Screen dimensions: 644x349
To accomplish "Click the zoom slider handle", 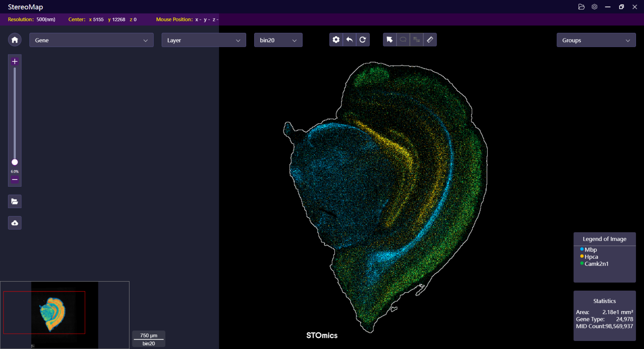I will 14,162.
